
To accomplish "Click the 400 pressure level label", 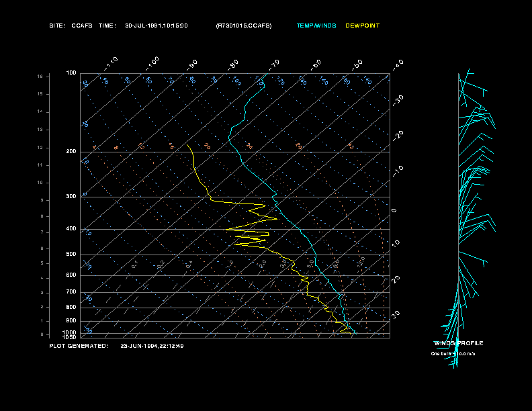I will (x=71, y=228).
